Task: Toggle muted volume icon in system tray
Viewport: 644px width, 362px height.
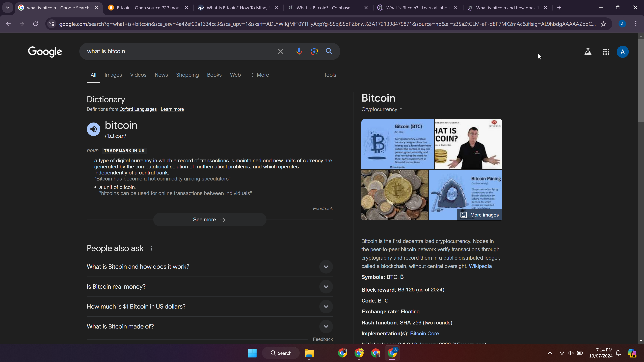Action: [571, 353]
